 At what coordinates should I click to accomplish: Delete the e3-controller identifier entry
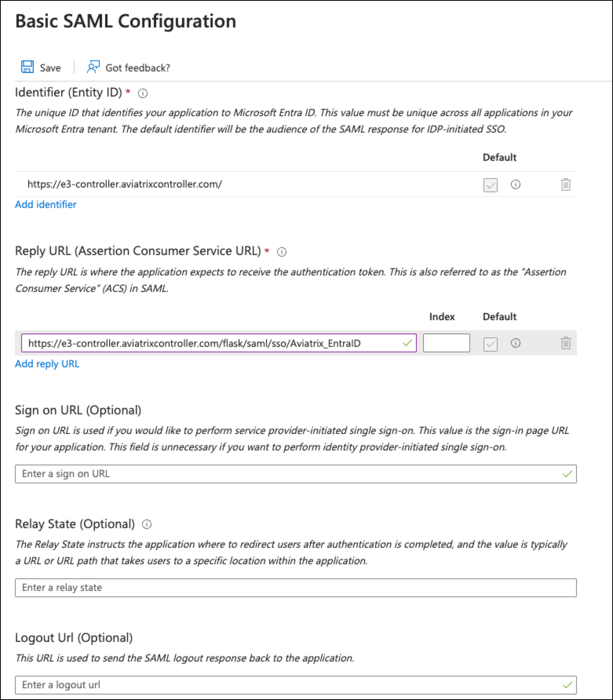click(x=565, y=184)
